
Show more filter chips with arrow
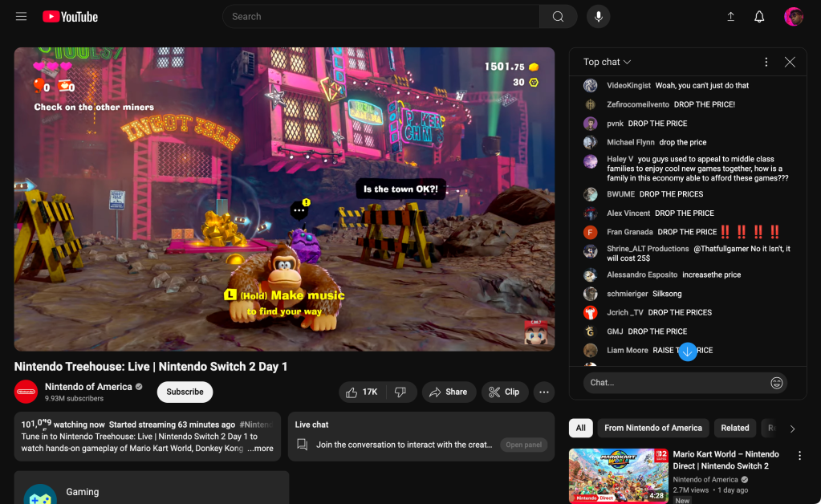[792, 429]
